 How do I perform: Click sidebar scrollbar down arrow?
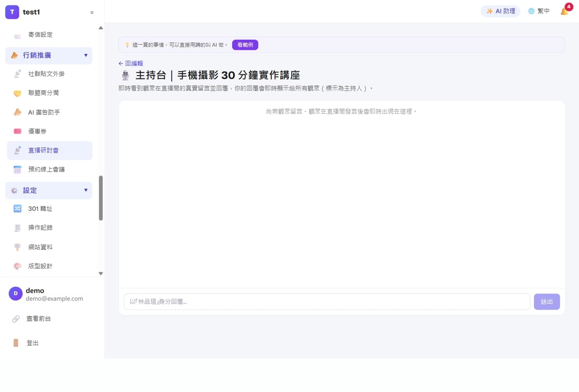tap(101, 273)
